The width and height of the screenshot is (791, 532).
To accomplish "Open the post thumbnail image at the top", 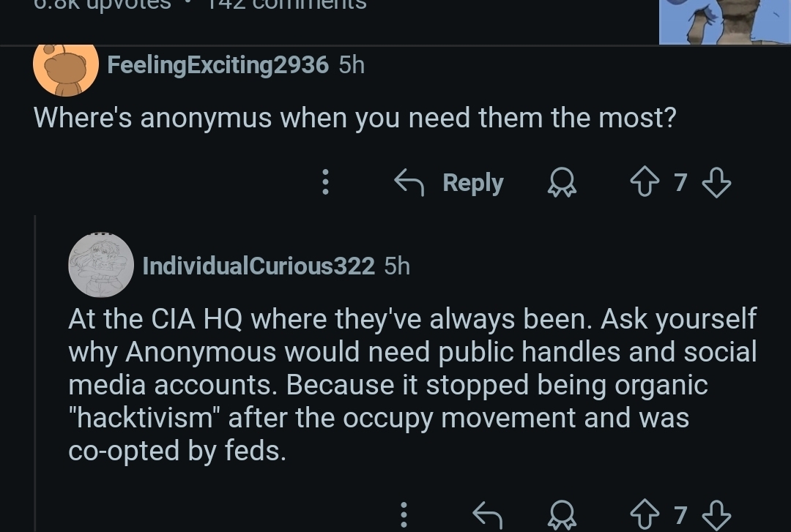I will click(725, 22).
